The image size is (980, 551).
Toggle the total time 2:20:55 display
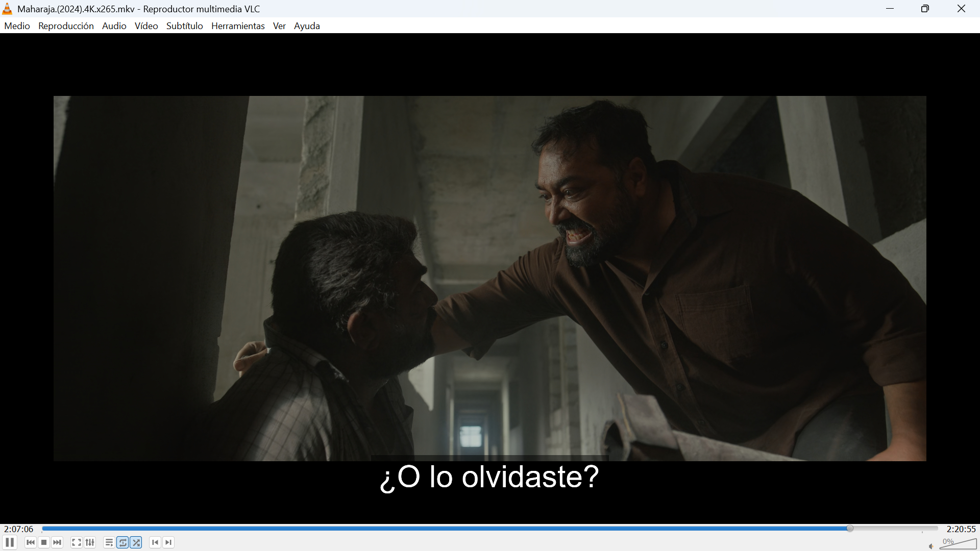point(961,529)
